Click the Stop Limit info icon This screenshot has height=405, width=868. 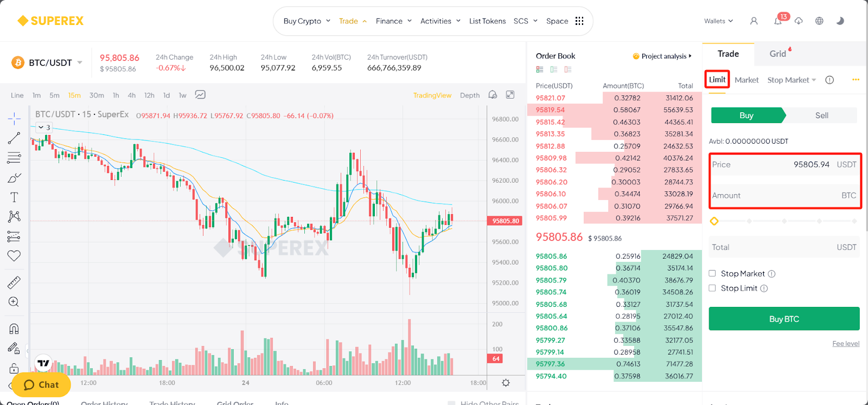pos(764,288)
